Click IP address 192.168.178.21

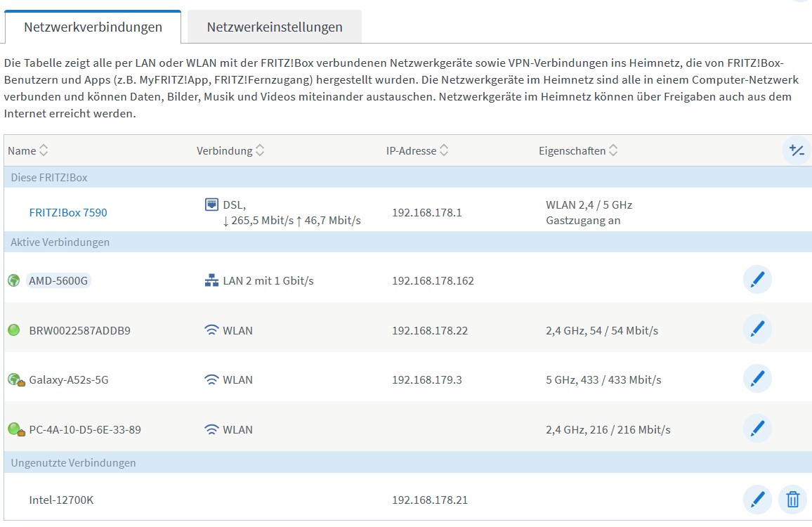[x=430, y=500]
